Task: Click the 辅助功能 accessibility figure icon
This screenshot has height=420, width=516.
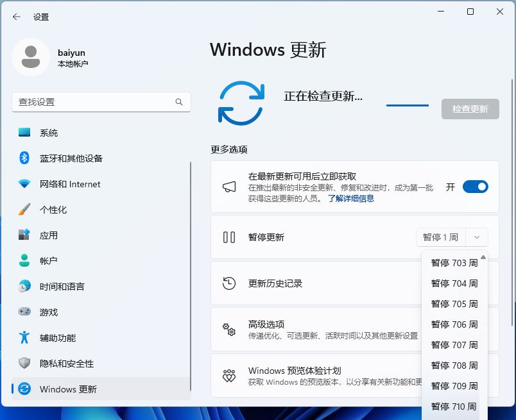Action: (x=24, y=337)
